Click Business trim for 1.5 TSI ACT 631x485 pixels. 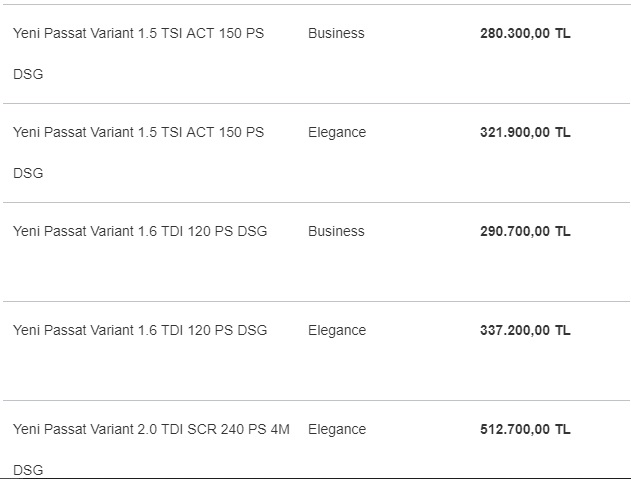(x=336, y=33)
